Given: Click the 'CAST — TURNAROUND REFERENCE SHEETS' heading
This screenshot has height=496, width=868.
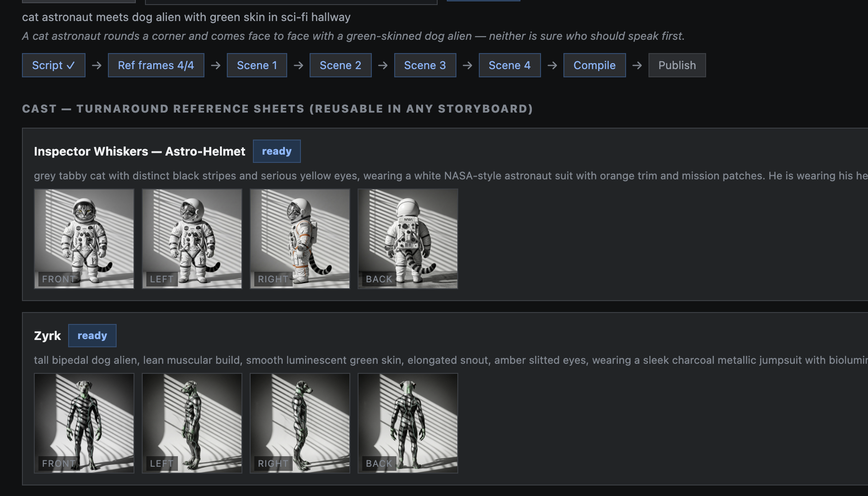Looking at the screenshot, I should 278,109.
